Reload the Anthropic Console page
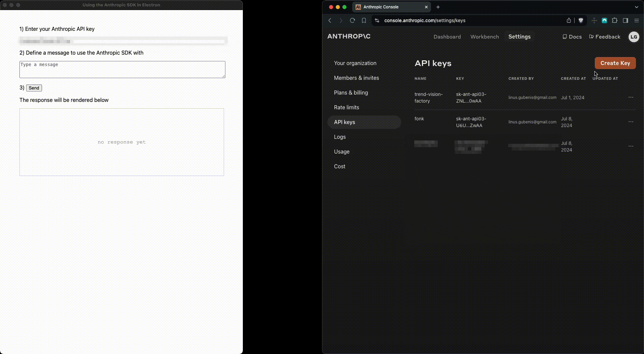This screenshot has height=354, width=644. tap(353, 20)
